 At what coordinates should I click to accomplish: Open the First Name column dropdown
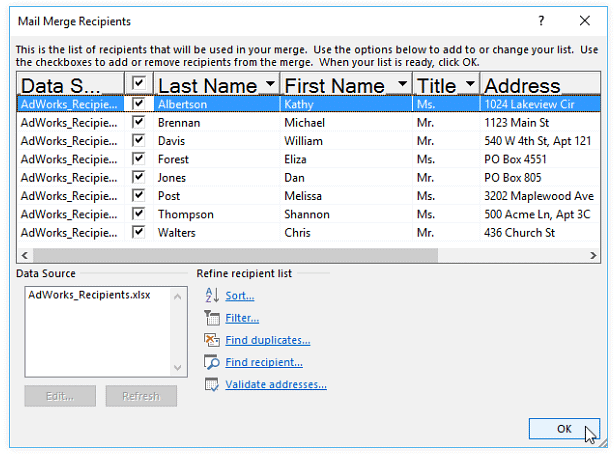click(x=401, y=85)
